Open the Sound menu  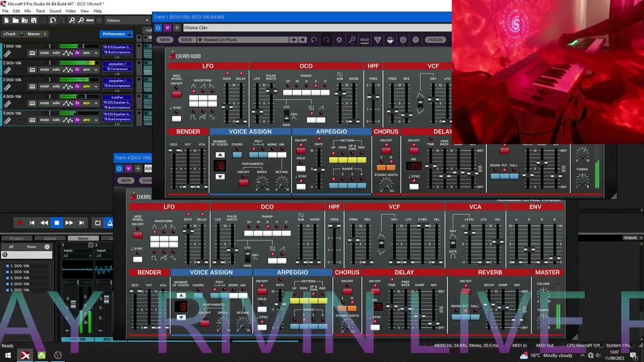(55, 11)
